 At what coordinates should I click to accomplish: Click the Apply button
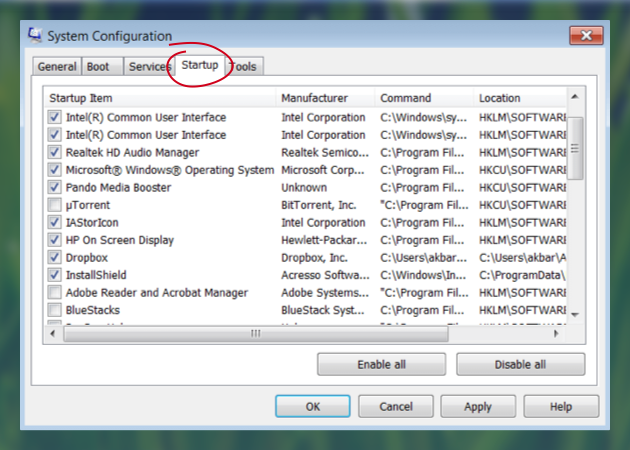[x=478, y=406]
